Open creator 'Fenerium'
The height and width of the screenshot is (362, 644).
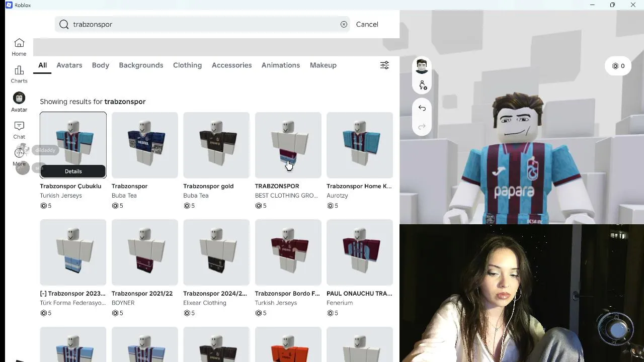340,303
